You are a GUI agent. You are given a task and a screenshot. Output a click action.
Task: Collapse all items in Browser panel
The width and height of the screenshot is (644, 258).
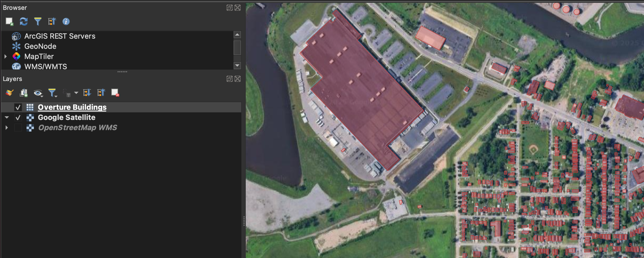52,21
